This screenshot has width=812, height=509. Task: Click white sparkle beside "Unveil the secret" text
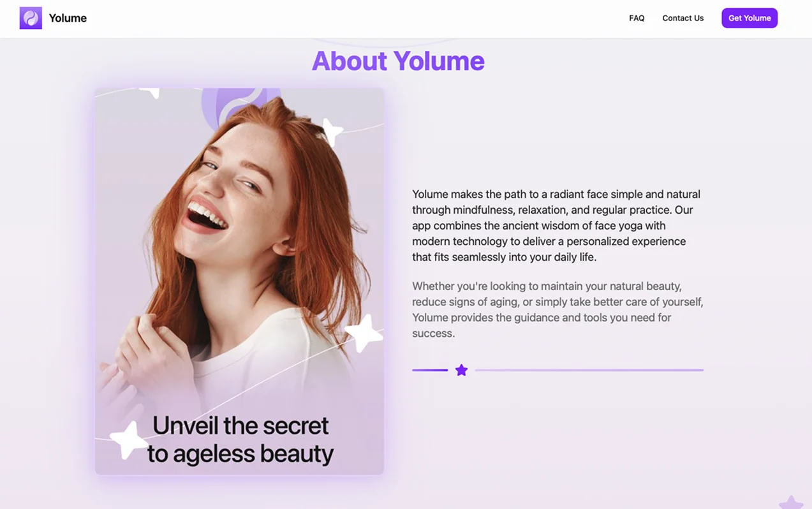128,439
